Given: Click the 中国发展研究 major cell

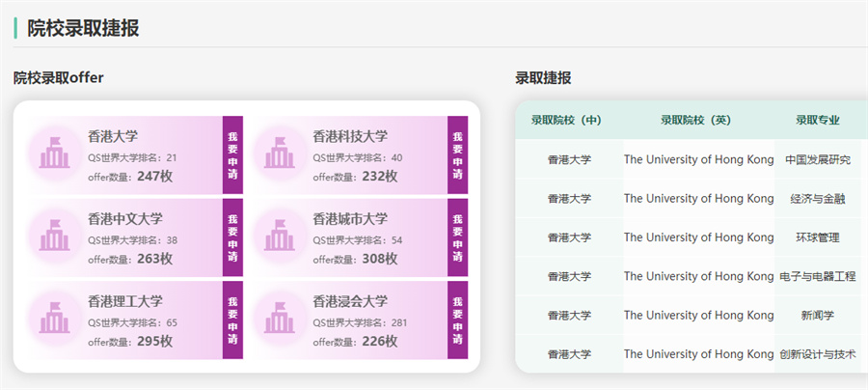Looking at the screenshot, I should pos(818,159).
